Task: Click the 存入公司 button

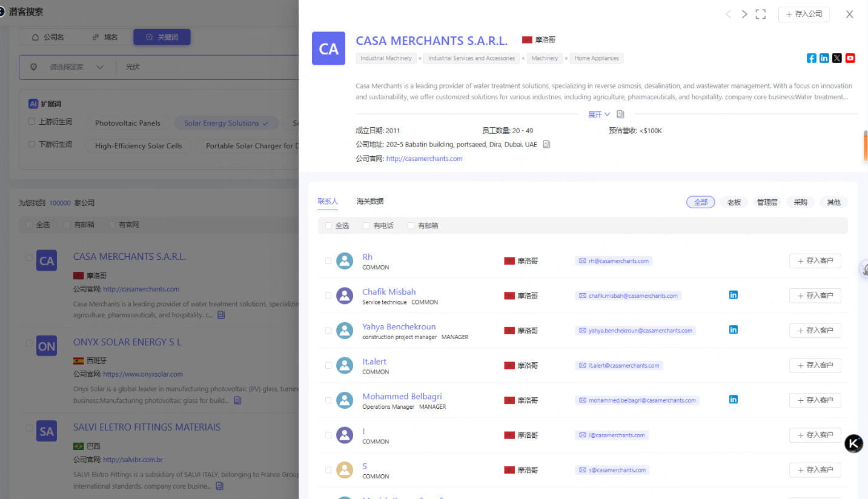Action: 804,14
